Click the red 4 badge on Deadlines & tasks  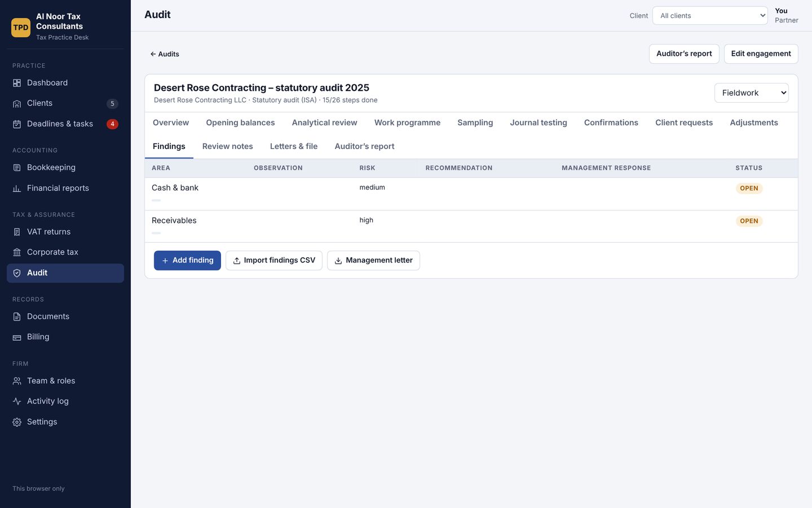pyautogui.click(x=112, y=124)
